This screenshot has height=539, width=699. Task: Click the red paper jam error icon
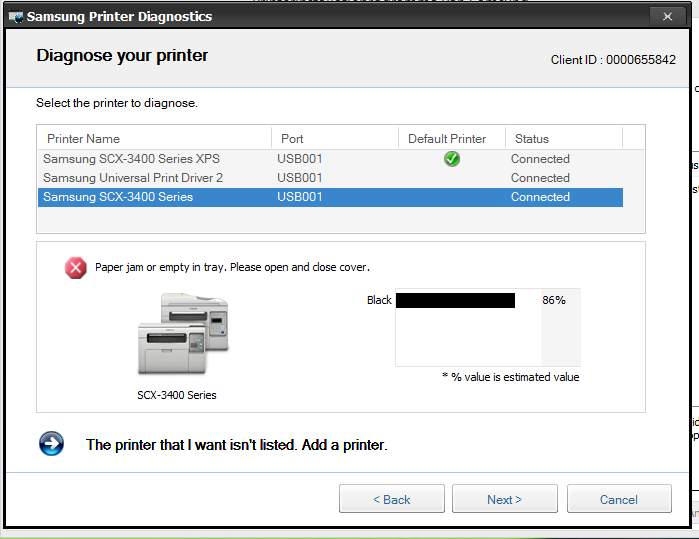click(76, 267)
